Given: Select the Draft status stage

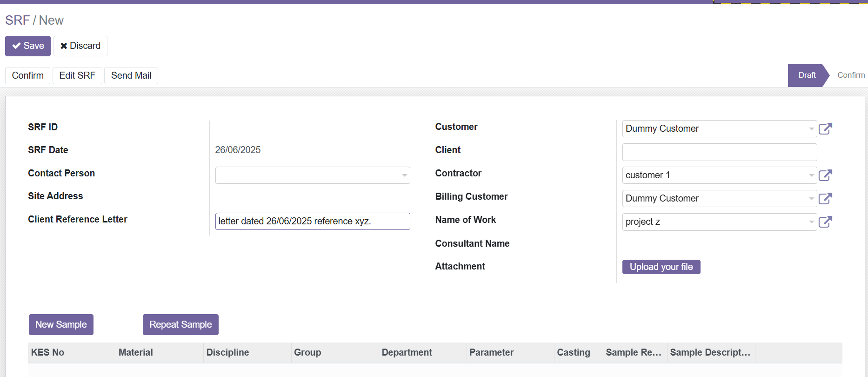Looking at the screenshot, I should [807, 75].
